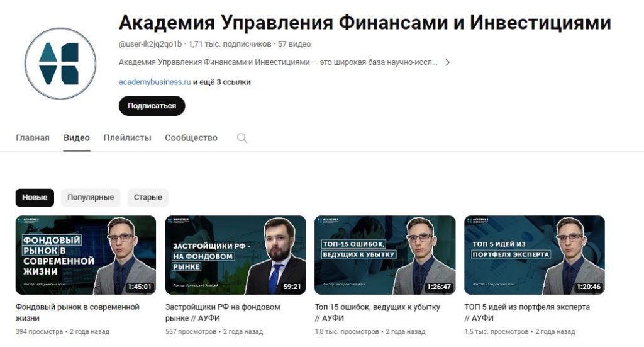
Task: Click title 'Застройщики РФ на фондовом рынке // АУФИ'
Action: pyautogui.click(x=223, y=312)
